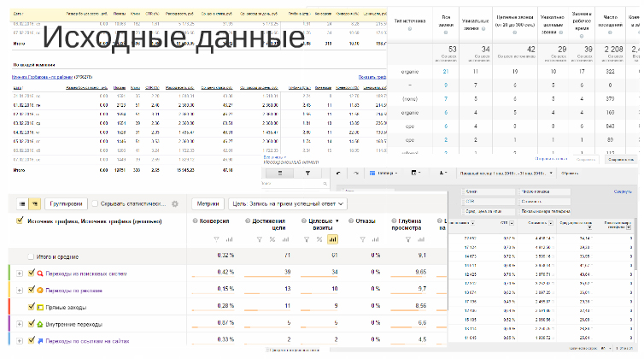Click chart icon under Отказы column

[376, 239]
